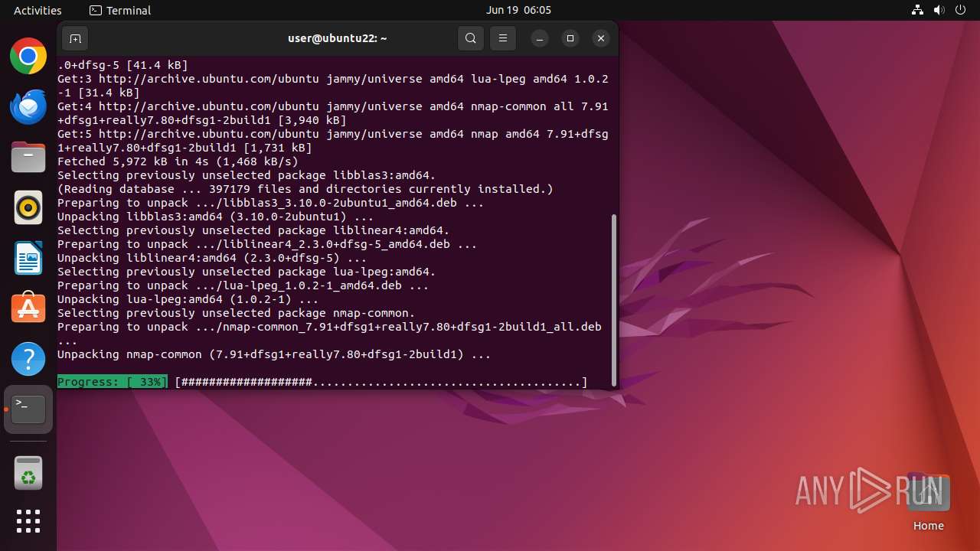Open the Terminal app menu in top bar
980x551 pixels.
click(120, 10)
